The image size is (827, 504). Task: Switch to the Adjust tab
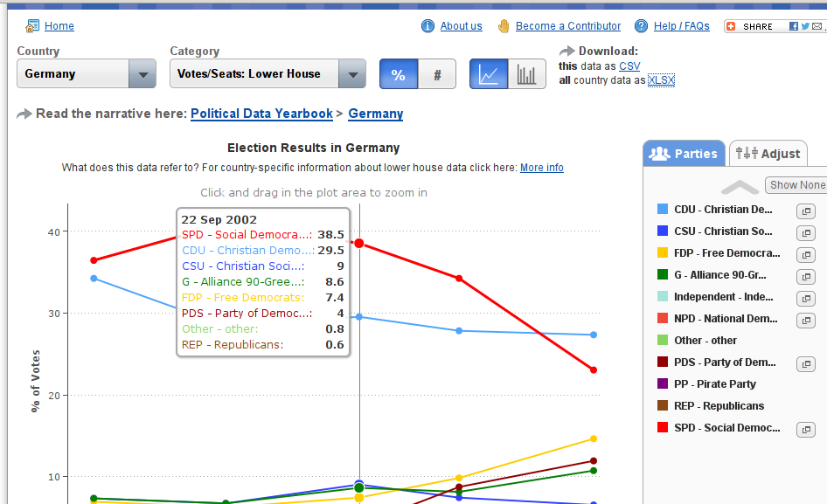(x=768, y=154)
